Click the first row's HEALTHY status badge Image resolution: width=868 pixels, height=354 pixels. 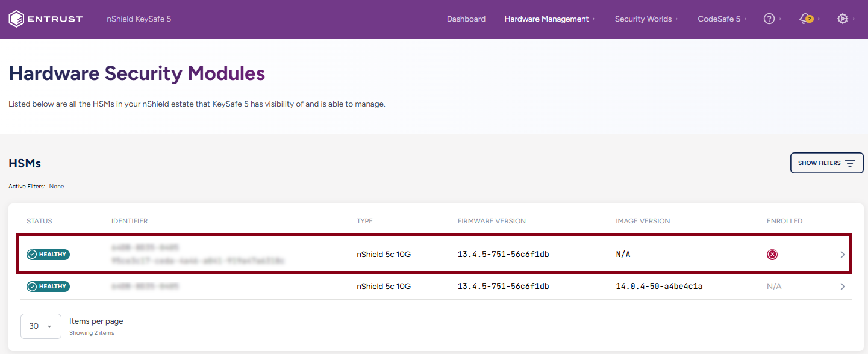pos(48,255)
